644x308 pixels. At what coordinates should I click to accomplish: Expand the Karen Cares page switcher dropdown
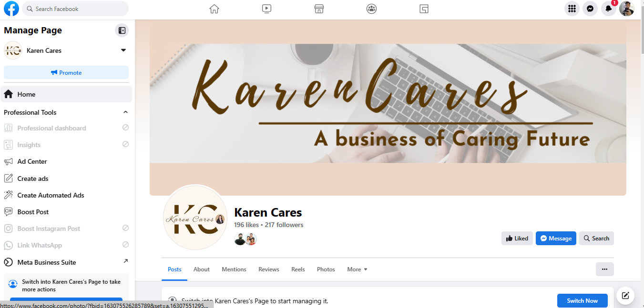123,50
